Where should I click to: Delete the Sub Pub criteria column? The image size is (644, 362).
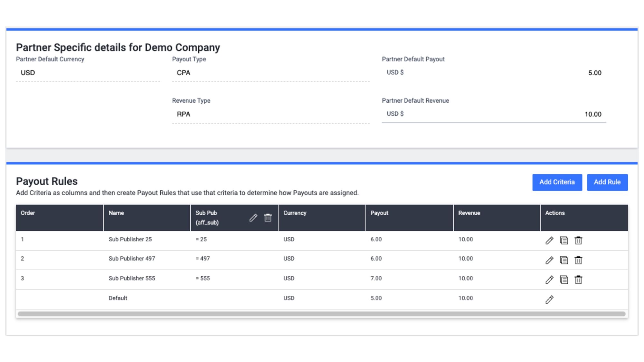coord(268,218)
